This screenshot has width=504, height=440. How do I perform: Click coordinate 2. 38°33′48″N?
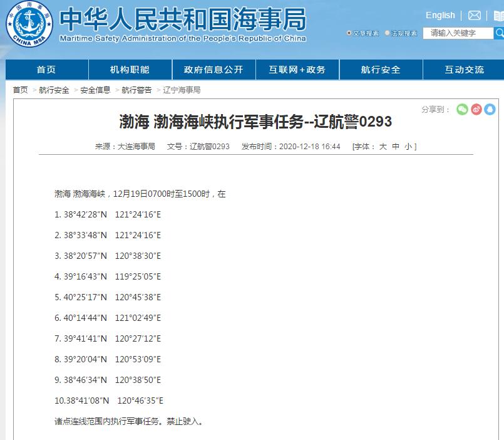click(81, 235)
